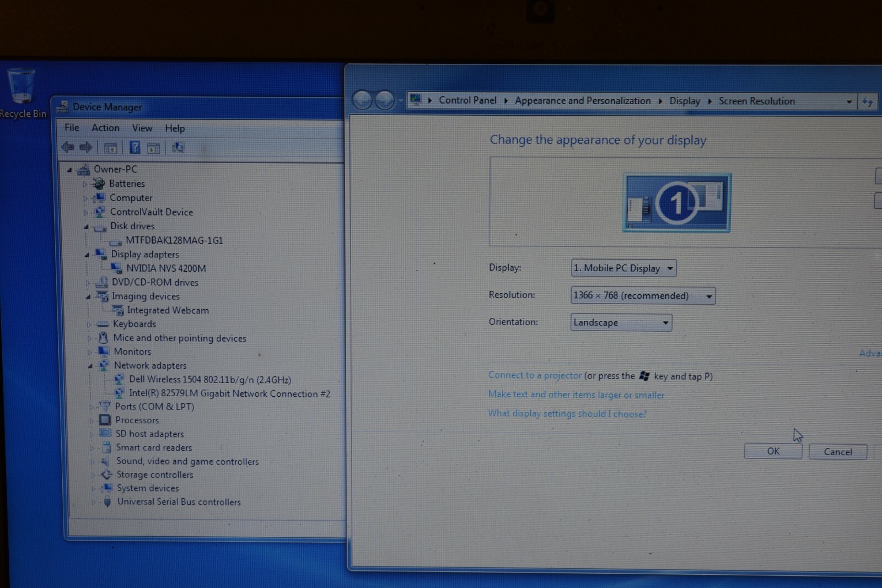Screen dimensions: 882x588
Task: Collapse the Owner-PC root node
Action: pyautogui.click(x=69, y=170)
